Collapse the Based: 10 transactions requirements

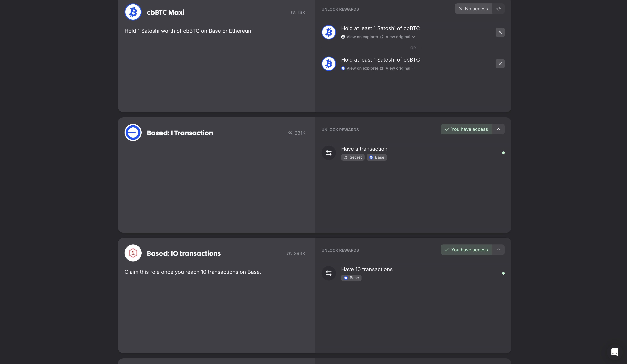point(498,250)
